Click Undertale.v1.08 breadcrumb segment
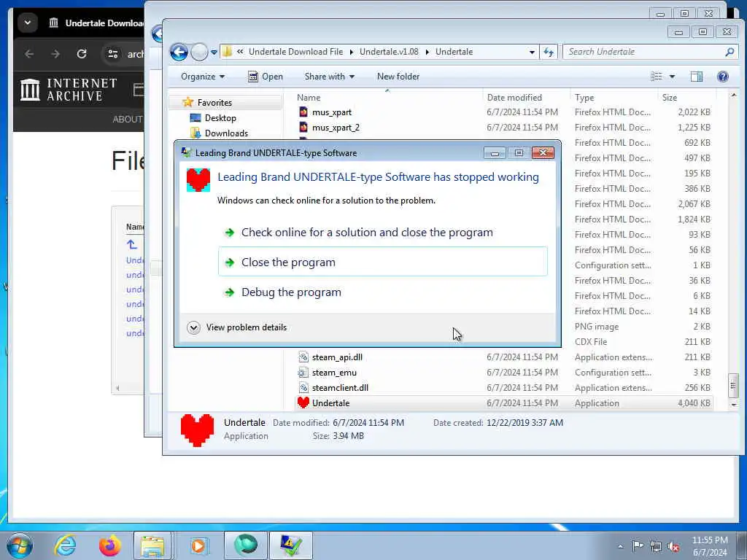 [389, 52]
